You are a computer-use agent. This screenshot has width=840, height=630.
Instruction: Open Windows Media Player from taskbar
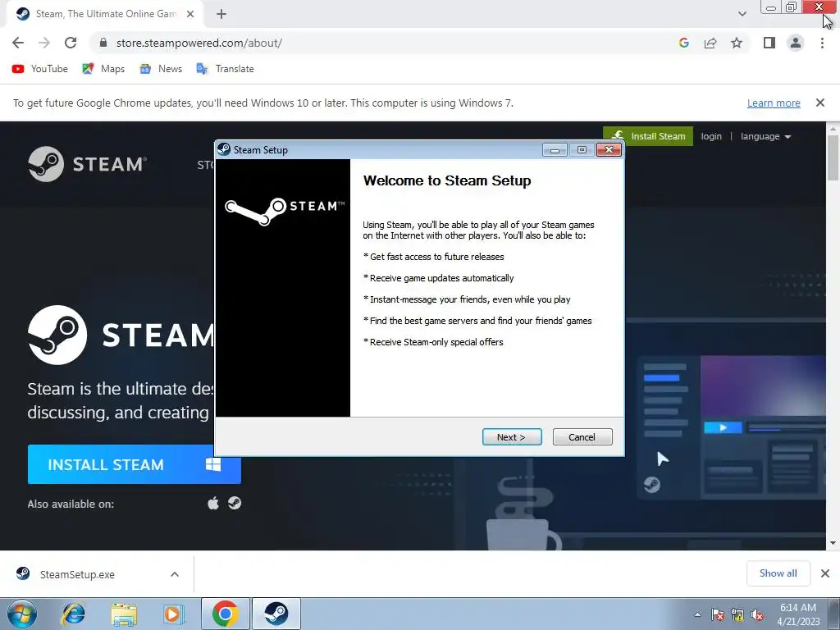click(x=172, y=614)
